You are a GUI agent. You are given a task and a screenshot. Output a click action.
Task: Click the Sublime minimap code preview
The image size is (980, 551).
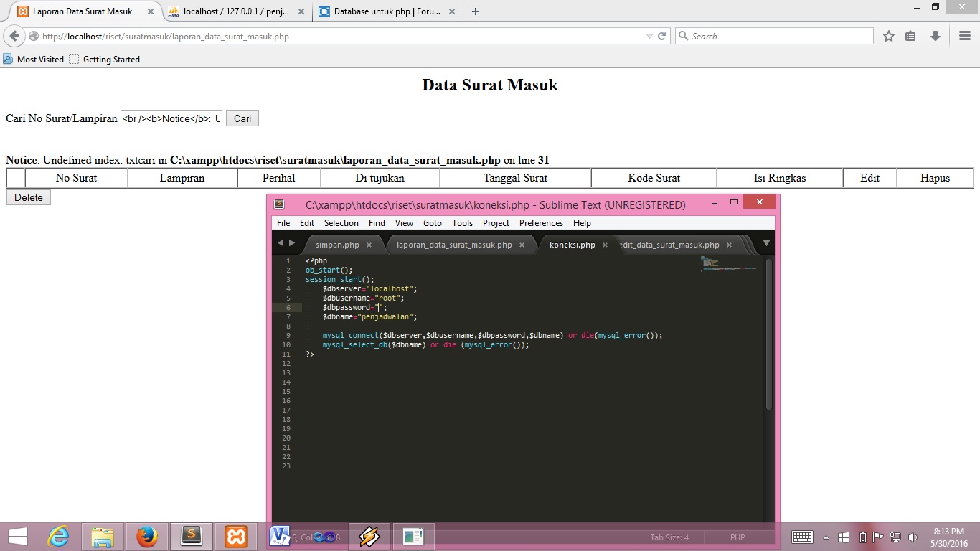point(728,264)
